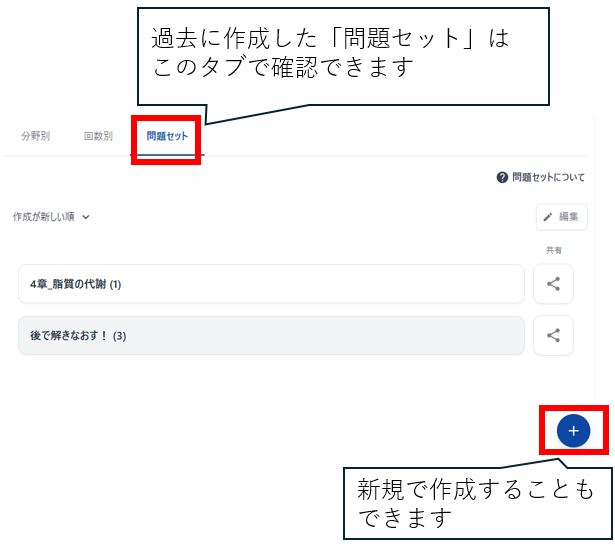Switch to the 分野別 tab
The image size is (615, 552).
[x=36, y=136]
